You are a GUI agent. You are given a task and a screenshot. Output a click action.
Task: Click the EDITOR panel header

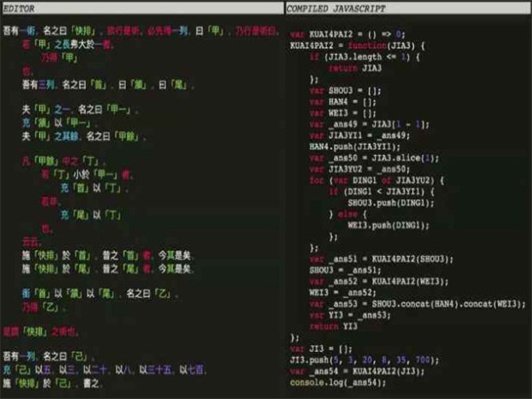[x=20, y=9]
